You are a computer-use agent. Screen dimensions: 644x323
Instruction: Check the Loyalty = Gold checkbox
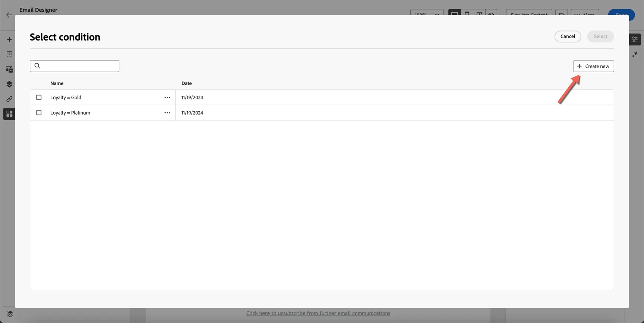[x=39, y=97]
